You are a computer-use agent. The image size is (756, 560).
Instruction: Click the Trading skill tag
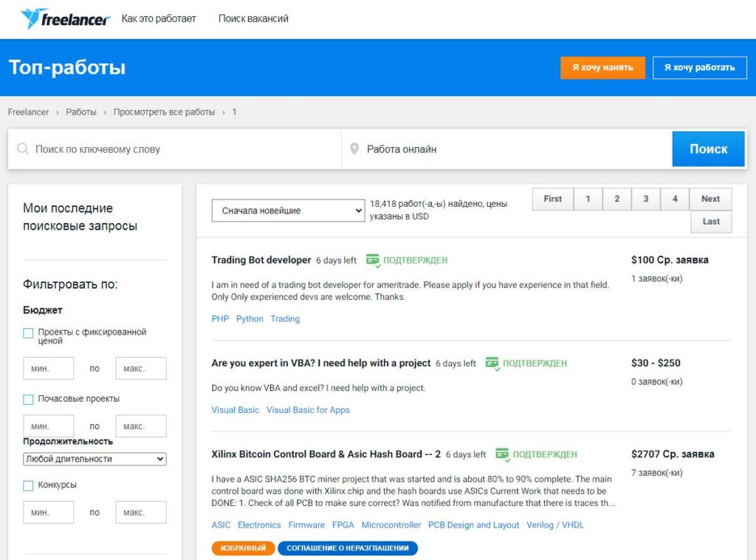pos(285,319)
